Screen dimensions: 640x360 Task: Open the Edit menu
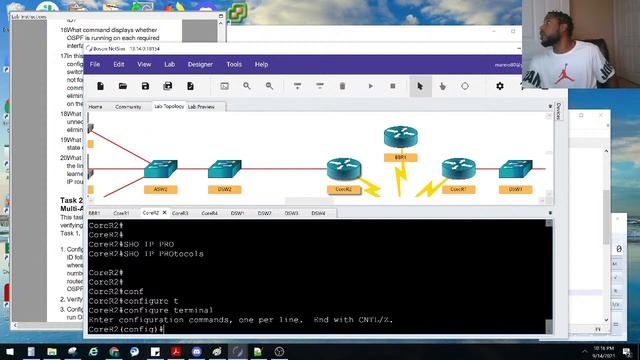(x=119, y=64)
